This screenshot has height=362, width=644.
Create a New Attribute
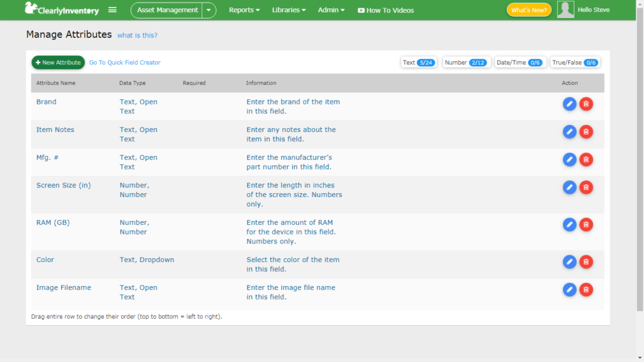(x=58, y=62)
